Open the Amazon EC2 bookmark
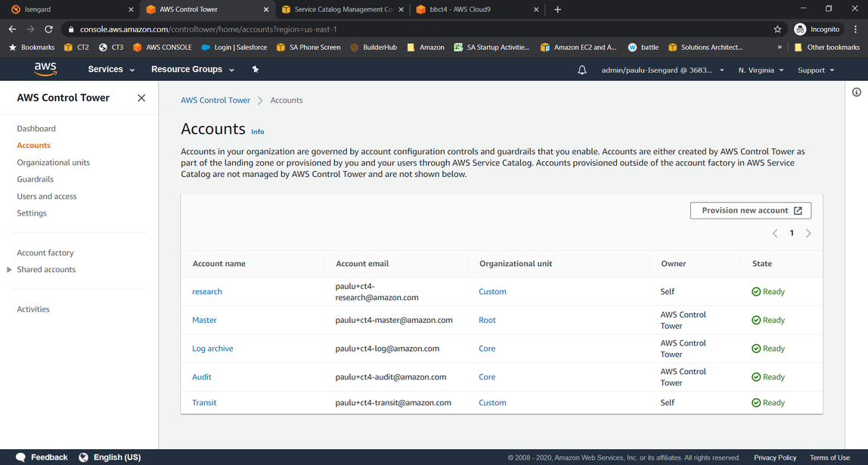Viewport: 868px width, 465px height. click(x=579, y=48)
